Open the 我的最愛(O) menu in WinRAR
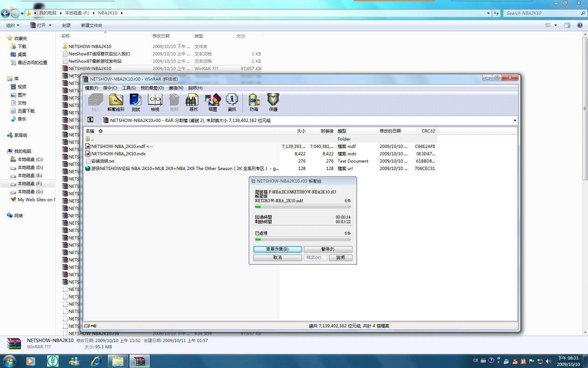 pos(152,88)
